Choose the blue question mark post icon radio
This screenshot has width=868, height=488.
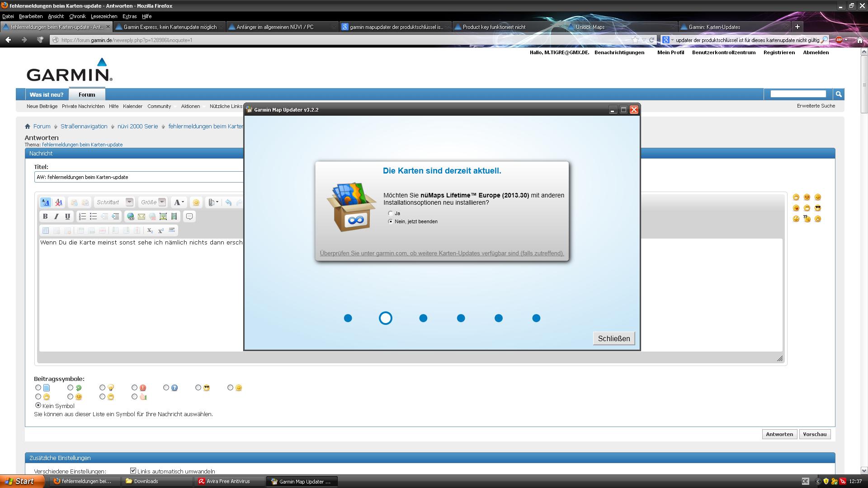coord(166,387)
